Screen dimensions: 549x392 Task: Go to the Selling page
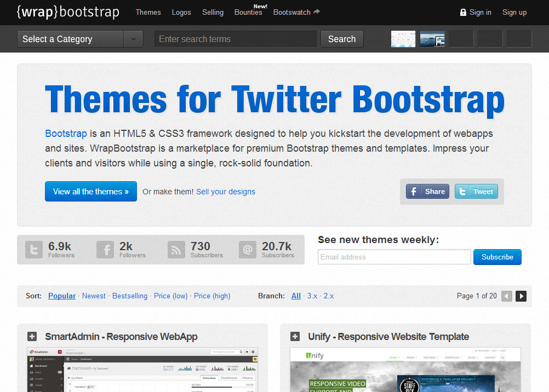[x=213, y=12]
